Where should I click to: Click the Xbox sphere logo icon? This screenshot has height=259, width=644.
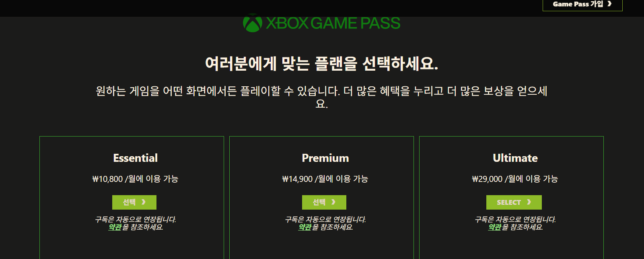coord(253,23)
